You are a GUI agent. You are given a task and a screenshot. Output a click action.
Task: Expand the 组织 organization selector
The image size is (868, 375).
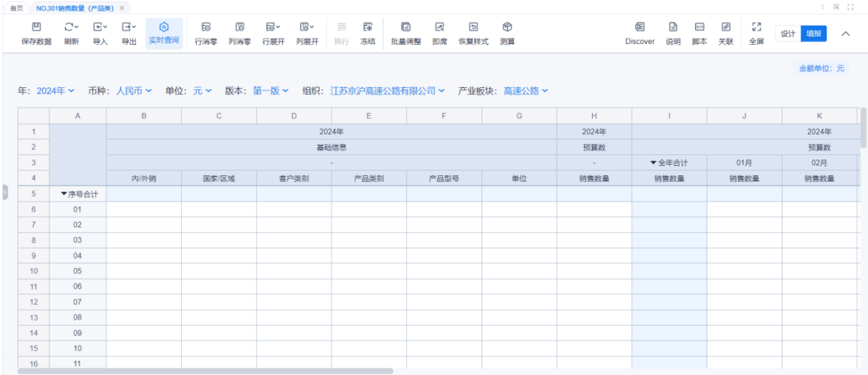pyautogui.click(x=387, y=91)
